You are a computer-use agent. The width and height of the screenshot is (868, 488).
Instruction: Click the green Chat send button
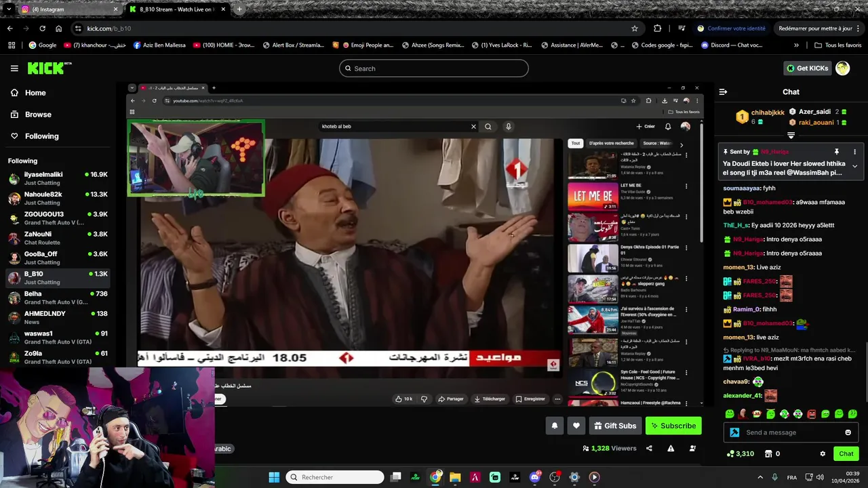pos(846,453)
